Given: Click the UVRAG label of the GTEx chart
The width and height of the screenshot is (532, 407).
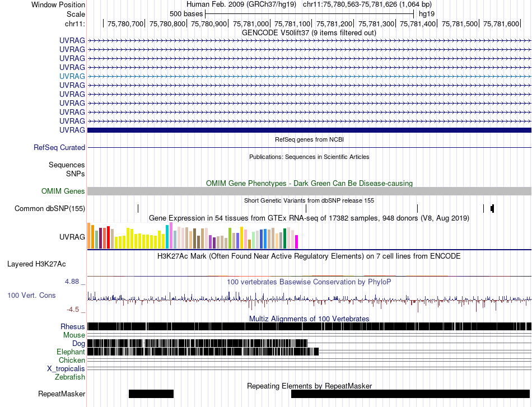Looking at the screenshot, I should point(72,237).
